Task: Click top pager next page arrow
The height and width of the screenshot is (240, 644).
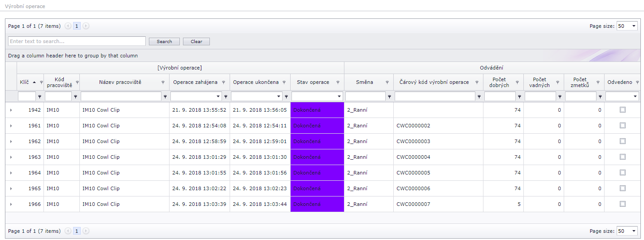Action: tap(86, 26)
